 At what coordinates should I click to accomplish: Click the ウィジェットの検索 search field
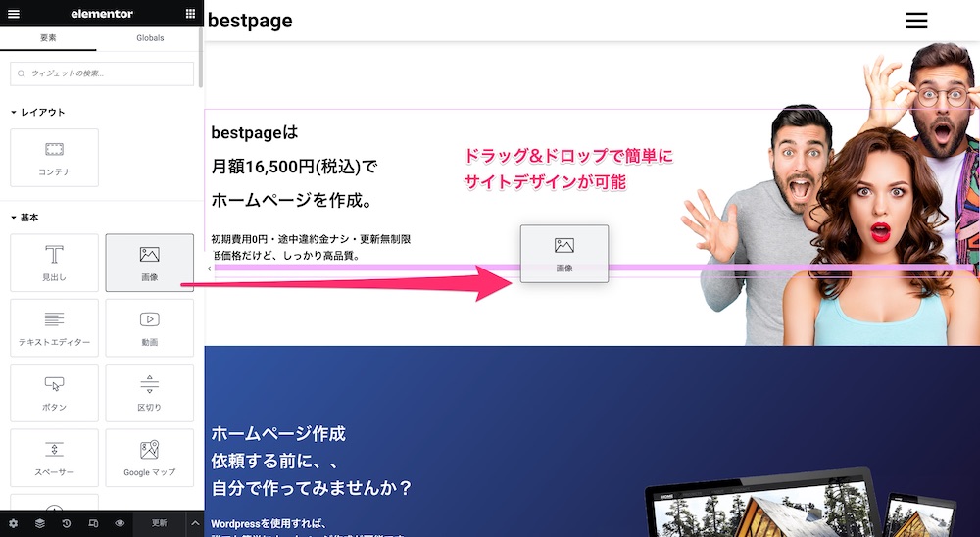pos(102,73)
